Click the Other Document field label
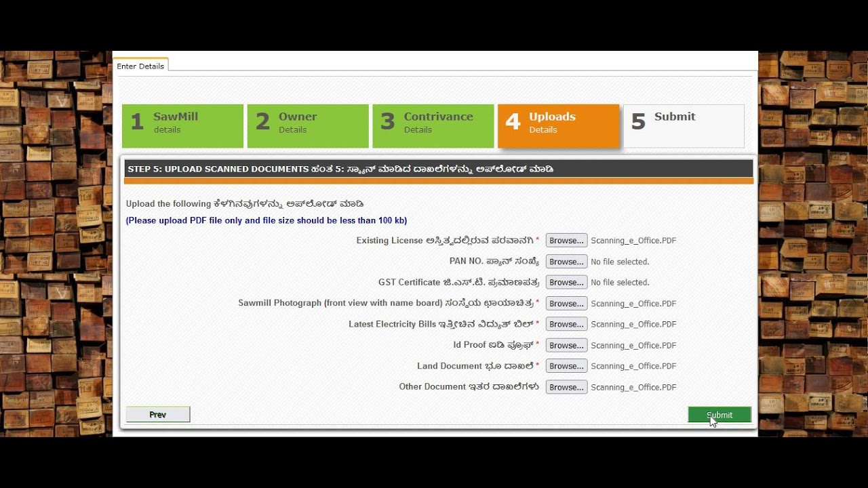Viewport: 868px width, 488px height. pyautogui.click(x=469, y=387)
